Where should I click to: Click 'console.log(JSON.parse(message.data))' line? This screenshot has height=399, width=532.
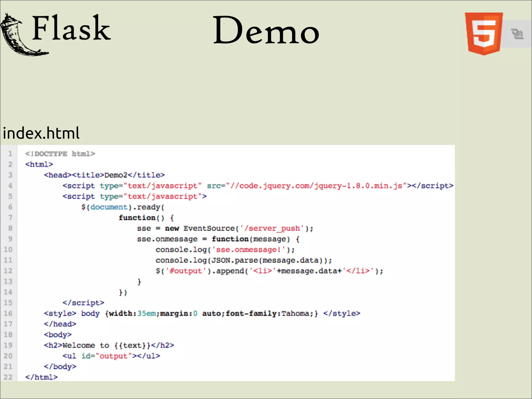pyautogui.click(x=244, y=260)
